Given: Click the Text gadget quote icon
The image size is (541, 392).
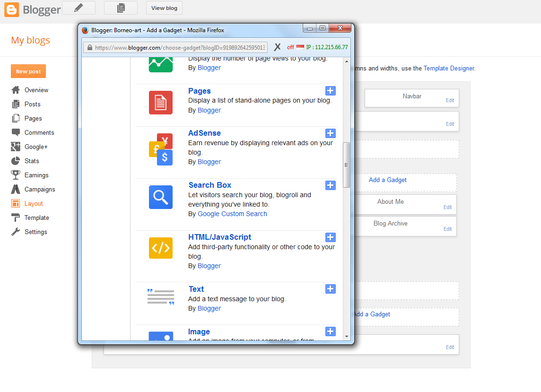Looking at the screenshot, I should [161, 297].
